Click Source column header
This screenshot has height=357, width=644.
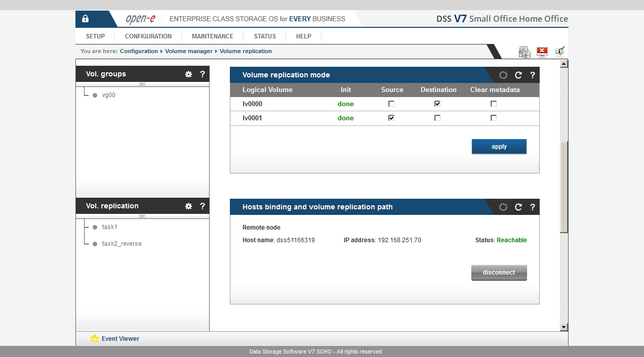[392, 90]
